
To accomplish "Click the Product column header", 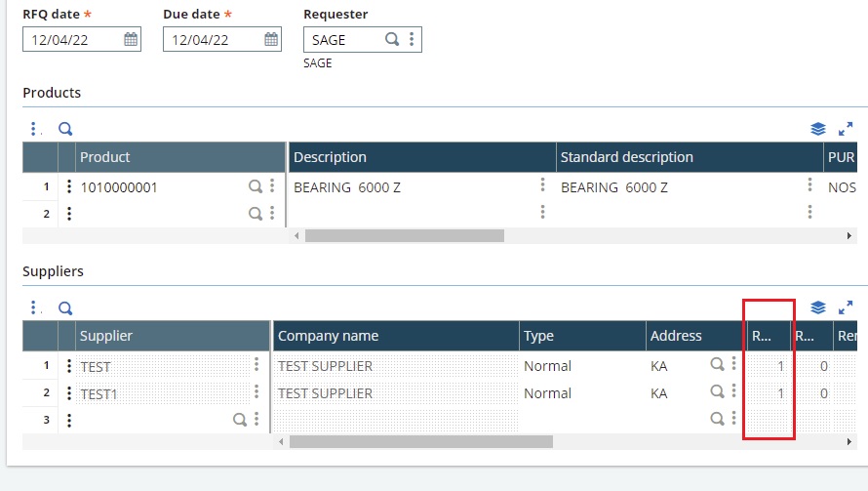I will pos(180,157).
